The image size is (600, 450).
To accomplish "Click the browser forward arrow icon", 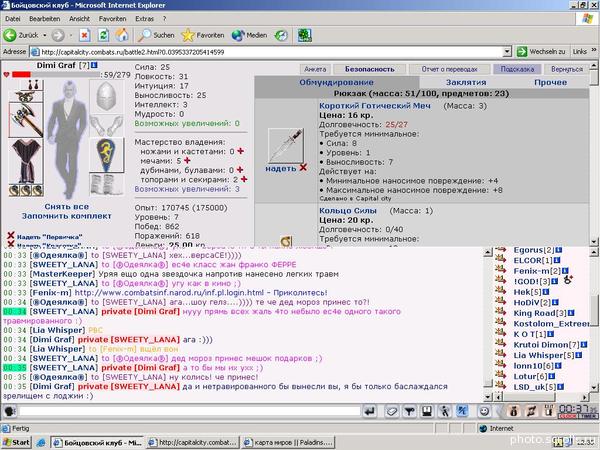I will (58, 35).
